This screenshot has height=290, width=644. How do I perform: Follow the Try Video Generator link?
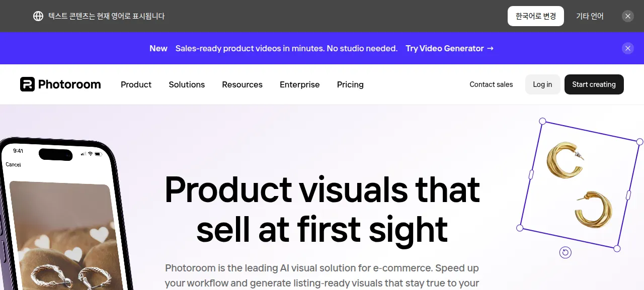[x=450, y=48]
